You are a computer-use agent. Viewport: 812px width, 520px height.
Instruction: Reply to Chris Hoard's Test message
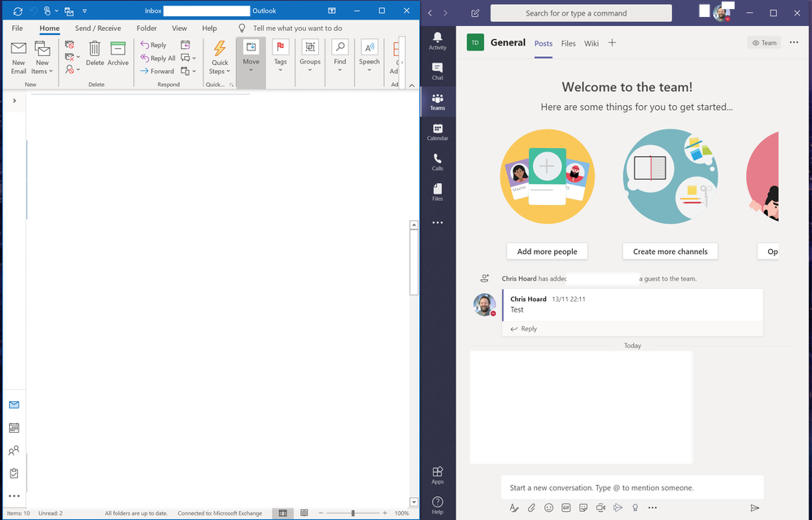coord(523,329)
